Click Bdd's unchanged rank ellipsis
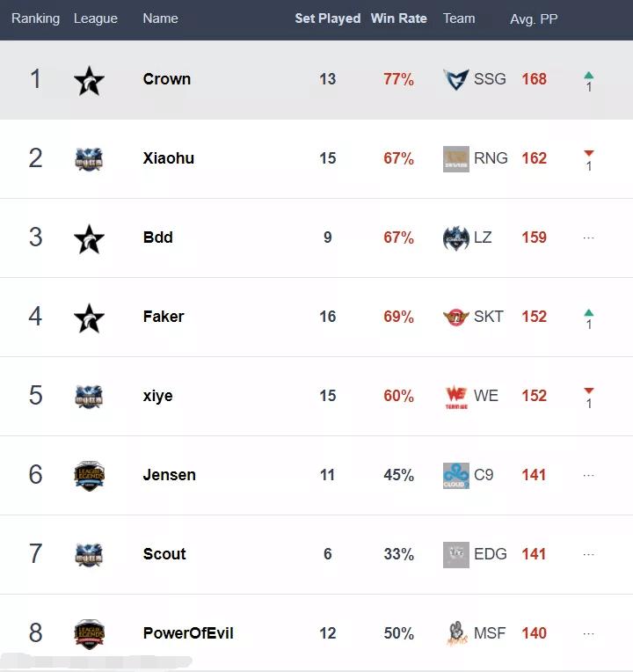 point(589,237)
